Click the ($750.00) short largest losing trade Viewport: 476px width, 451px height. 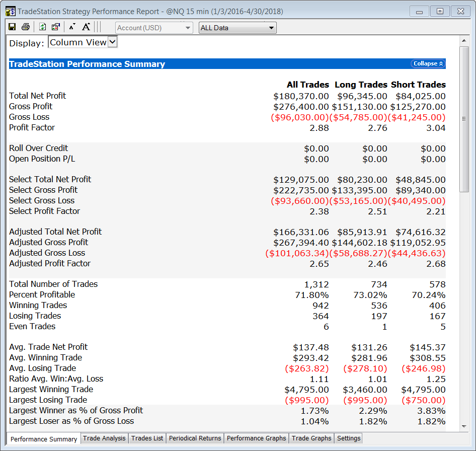[x=424, y=400]
